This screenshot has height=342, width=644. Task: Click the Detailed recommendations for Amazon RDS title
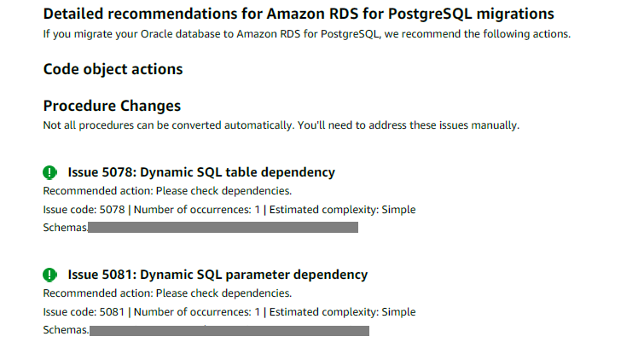(299, 14)
